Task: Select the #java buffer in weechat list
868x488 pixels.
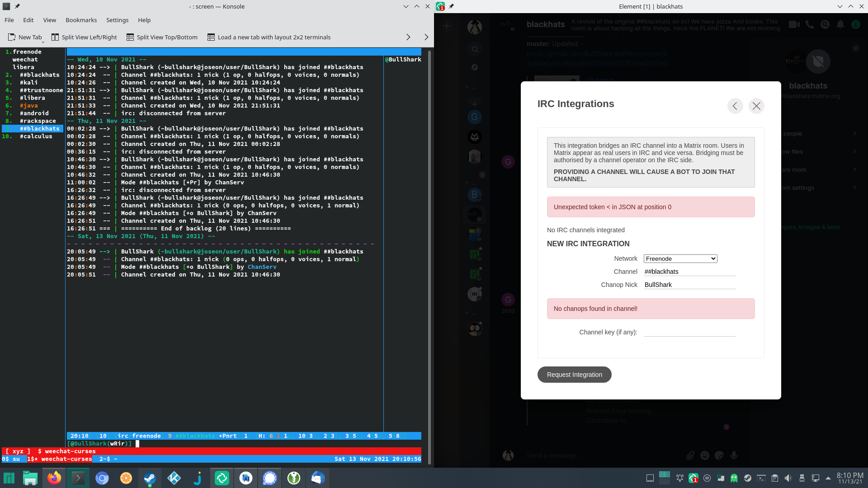Action: point(28,105)
